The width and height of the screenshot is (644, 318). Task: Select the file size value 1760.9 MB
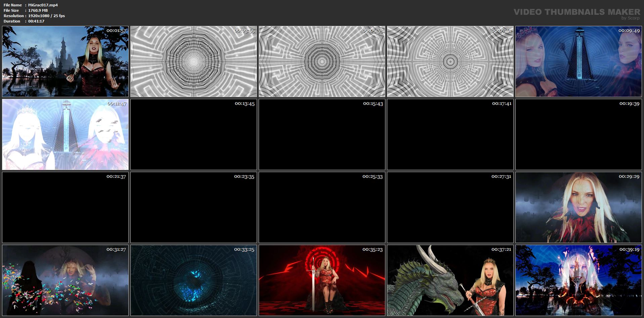[x=38, y=10]
